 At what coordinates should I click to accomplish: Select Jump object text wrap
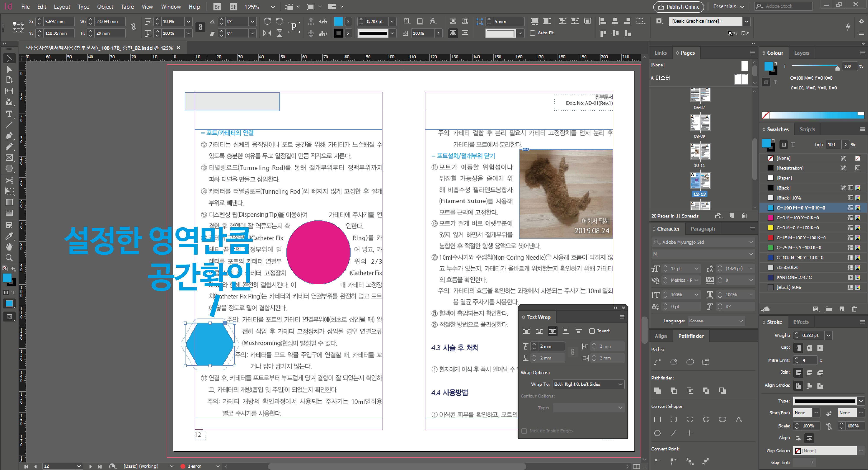point(565,331)
